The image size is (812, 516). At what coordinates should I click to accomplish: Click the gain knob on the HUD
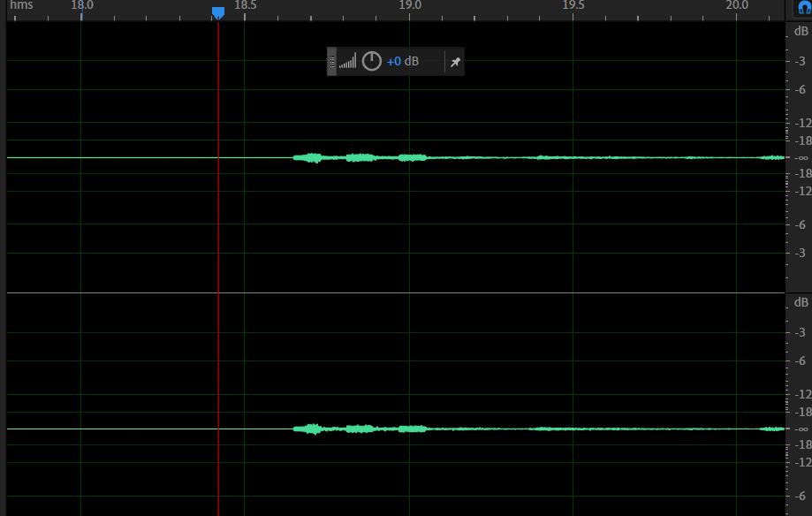pyautogui.click(x=372, y=61)
